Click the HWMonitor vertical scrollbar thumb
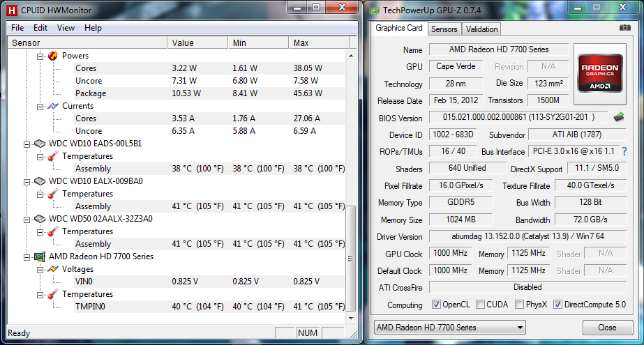This screenshot has height=345, width=644. click(x=350, y=258)
